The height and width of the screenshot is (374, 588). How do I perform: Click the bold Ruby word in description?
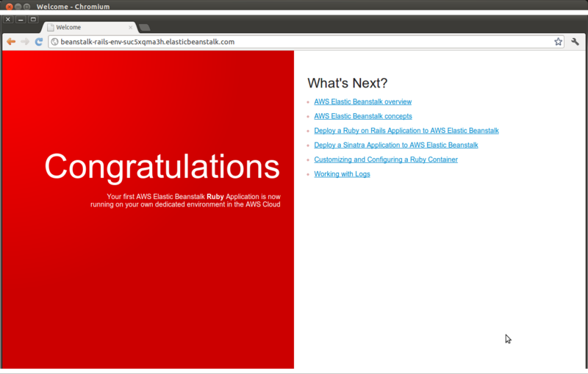click(215, 197)
